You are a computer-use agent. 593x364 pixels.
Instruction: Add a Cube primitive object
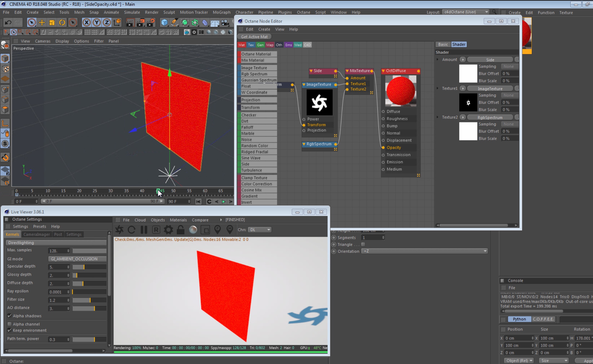coord(164,23)
